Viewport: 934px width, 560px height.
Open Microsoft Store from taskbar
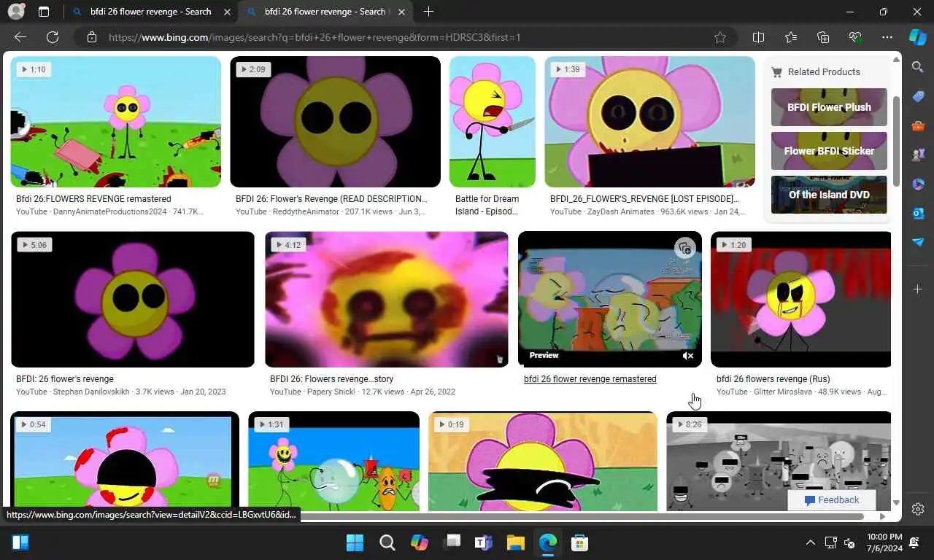(x=579, y=542)
